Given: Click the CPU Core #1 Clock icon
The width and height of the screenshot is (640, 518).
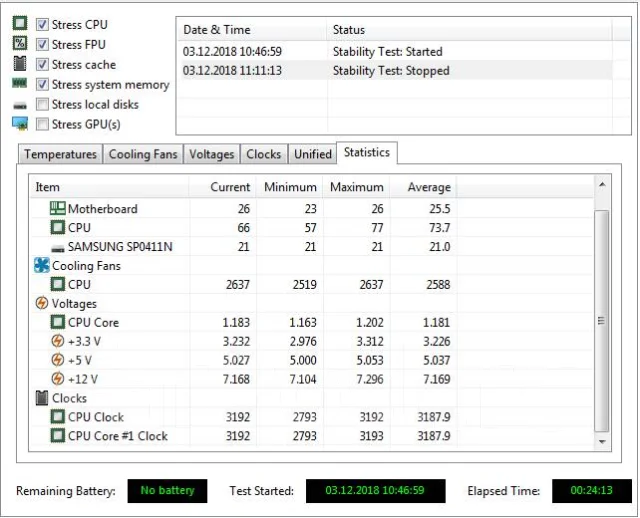Looking at the screenshot, I should point(58,436).
